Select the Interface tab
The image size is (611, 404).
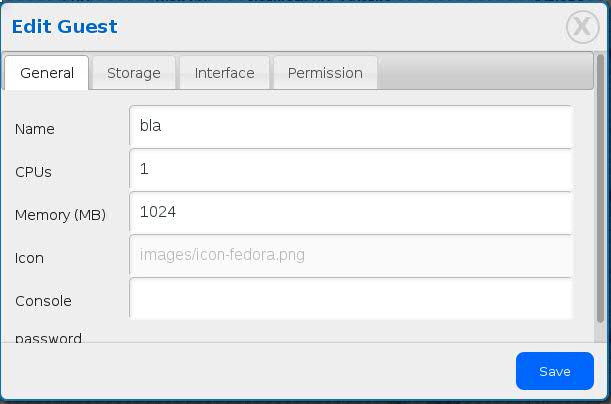[224, 73]
